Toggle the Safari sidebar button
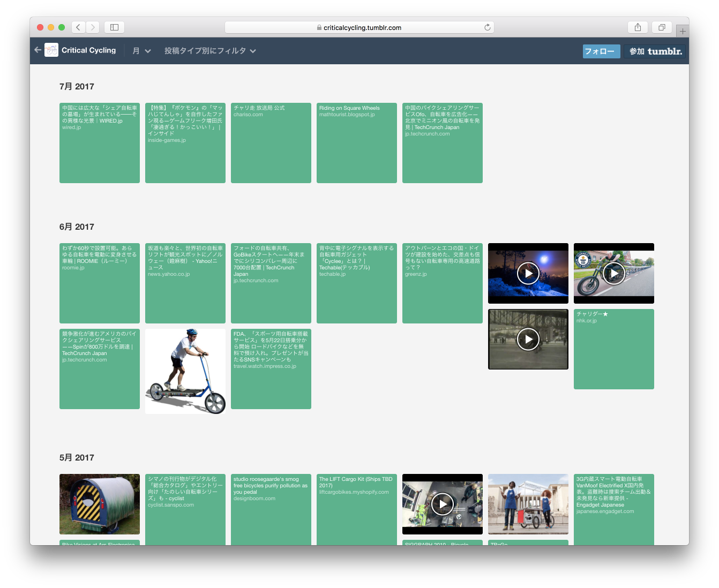 tap(114, 27)
